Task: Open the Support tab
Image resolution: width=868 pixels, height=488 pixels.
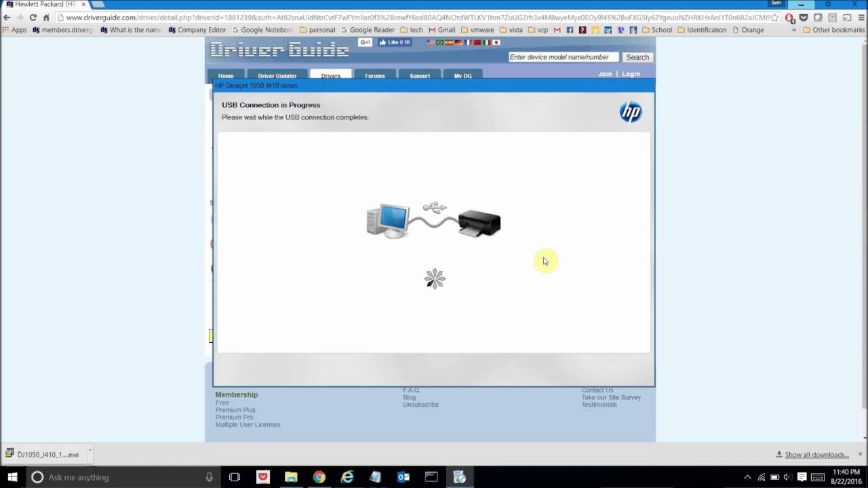Action: (x=420, y=75)
